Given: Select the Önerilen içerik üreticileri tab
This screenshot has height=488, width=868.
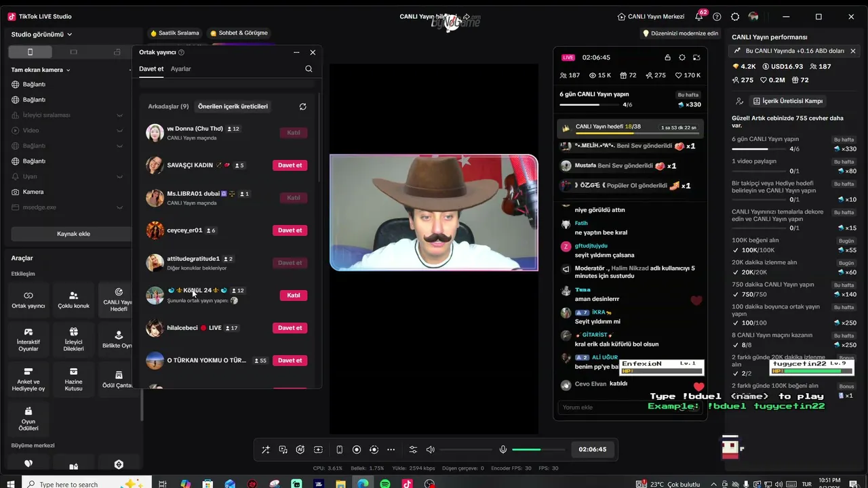Looking at the screenshot, I should tap(233, 106).
